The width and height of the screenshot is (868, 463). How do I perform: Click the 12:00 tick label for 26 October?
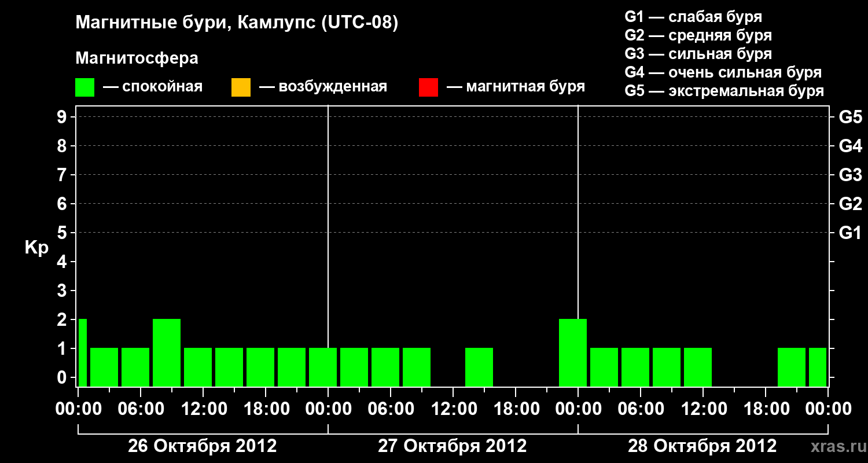(x=203, y=409)
